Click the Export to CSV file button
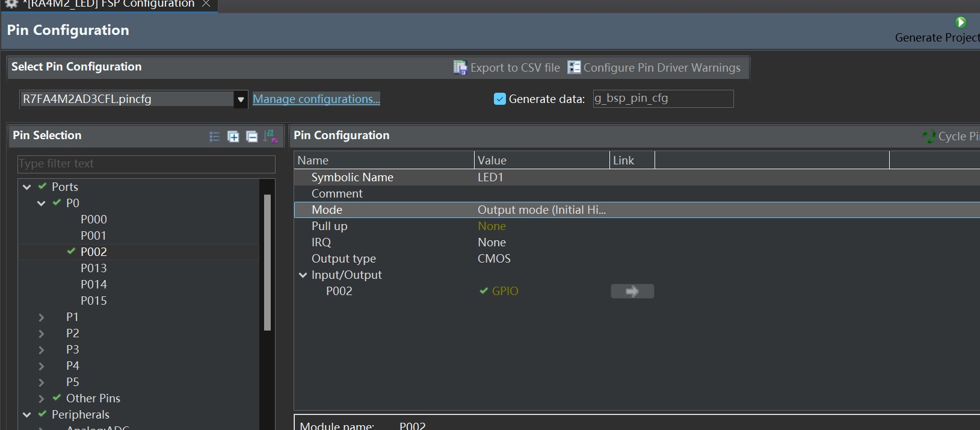The image size is (980, 430). pos(507,67)
